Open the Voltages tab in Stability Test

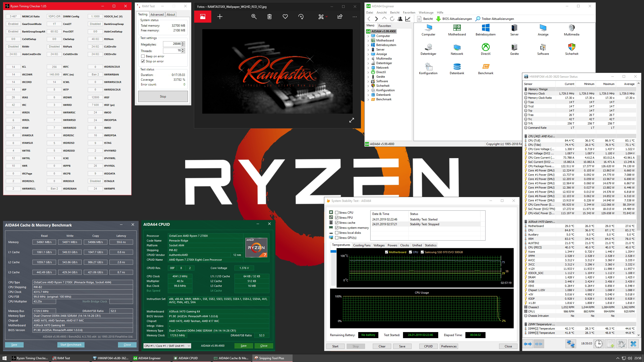pyautogui.click(x=379, y=245)
